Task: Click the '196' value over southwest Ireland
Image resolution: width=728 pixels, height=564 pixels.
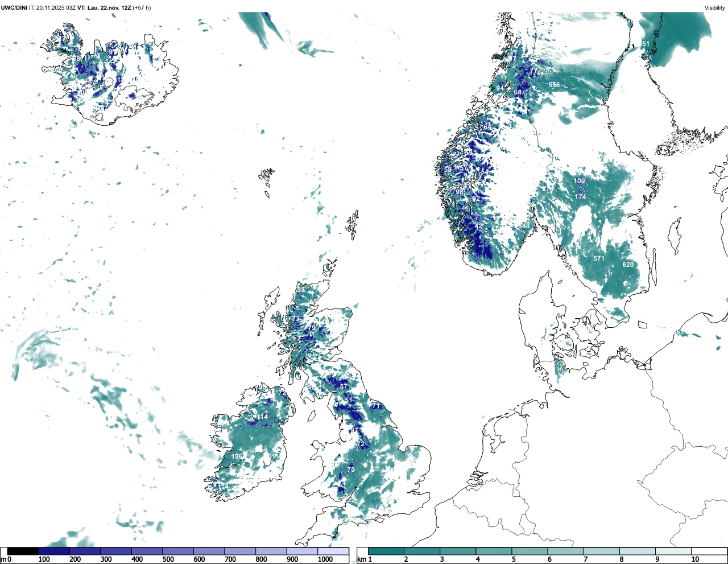Action: 237,456
